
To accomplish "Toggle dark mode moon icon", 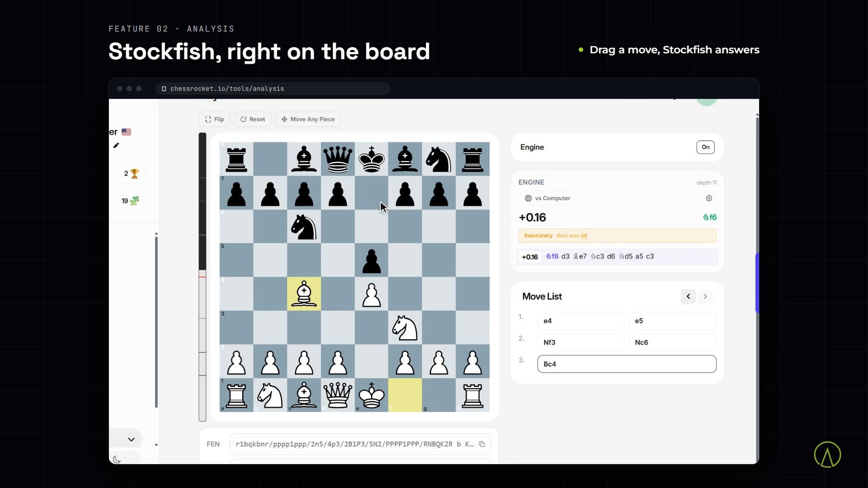I will point(117,460).
